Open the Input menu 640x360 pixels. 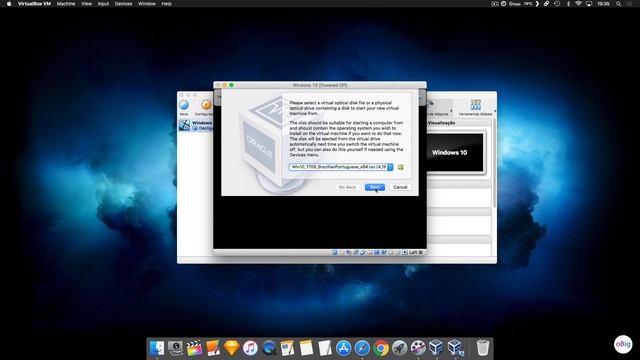[103, 4]
